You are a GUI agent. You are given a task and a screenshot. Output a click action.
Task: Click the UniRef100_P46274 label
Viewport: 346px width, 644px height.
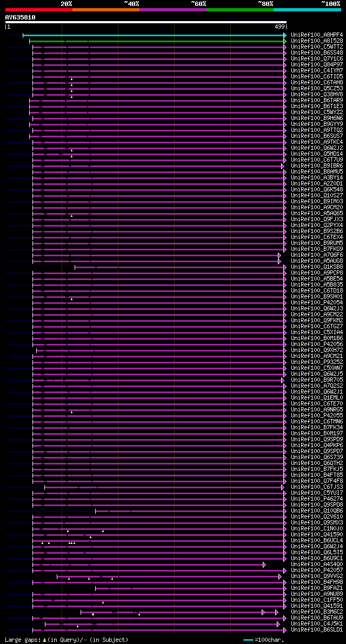click(x=317, y=500)
